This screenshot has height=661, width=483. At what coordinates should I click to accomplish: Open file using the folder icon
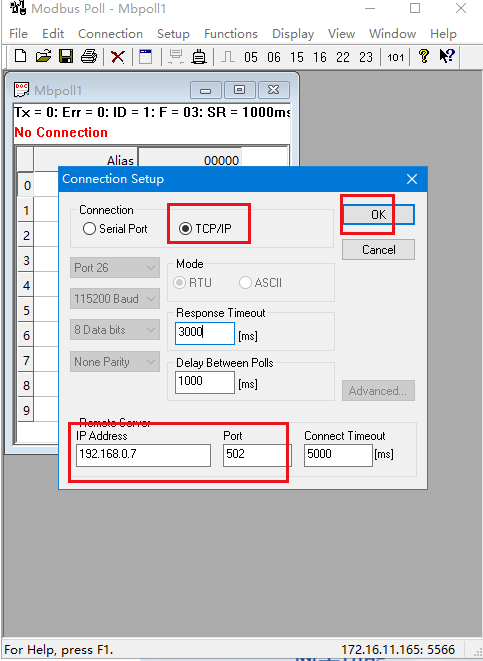pyautogui.click(x=43, y=56)
